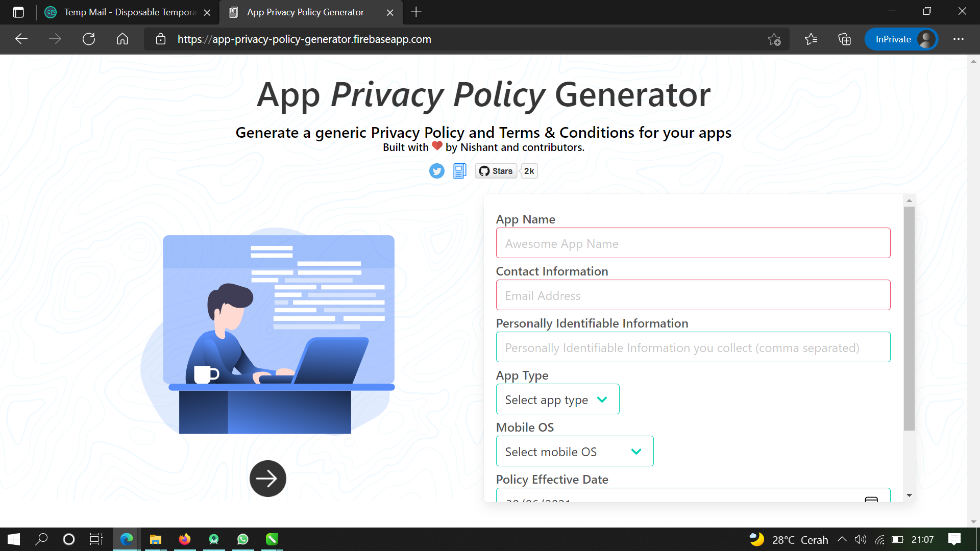Screen dimensions: 980x551
Task: Close the Temp Mail tab
Action: pos(207,13)
